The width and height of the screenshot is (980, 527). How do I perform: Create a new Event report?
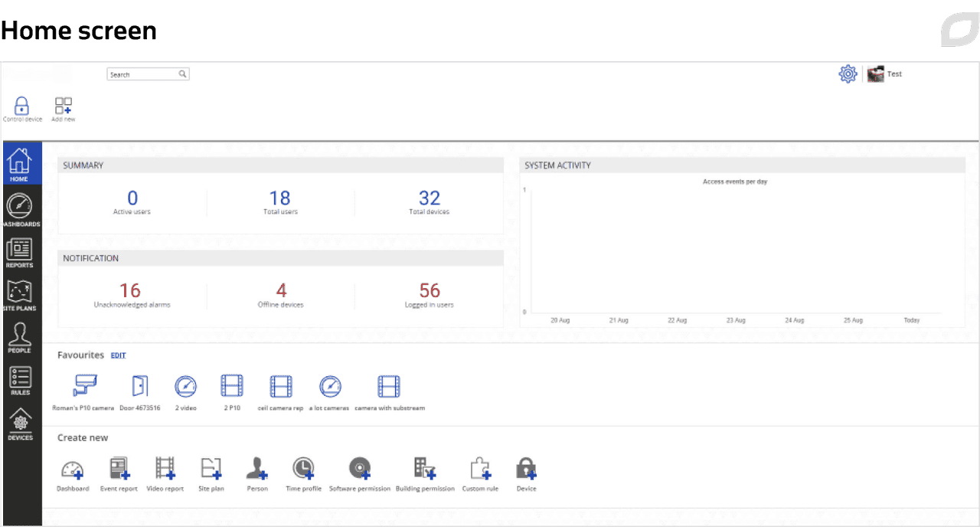119,469
